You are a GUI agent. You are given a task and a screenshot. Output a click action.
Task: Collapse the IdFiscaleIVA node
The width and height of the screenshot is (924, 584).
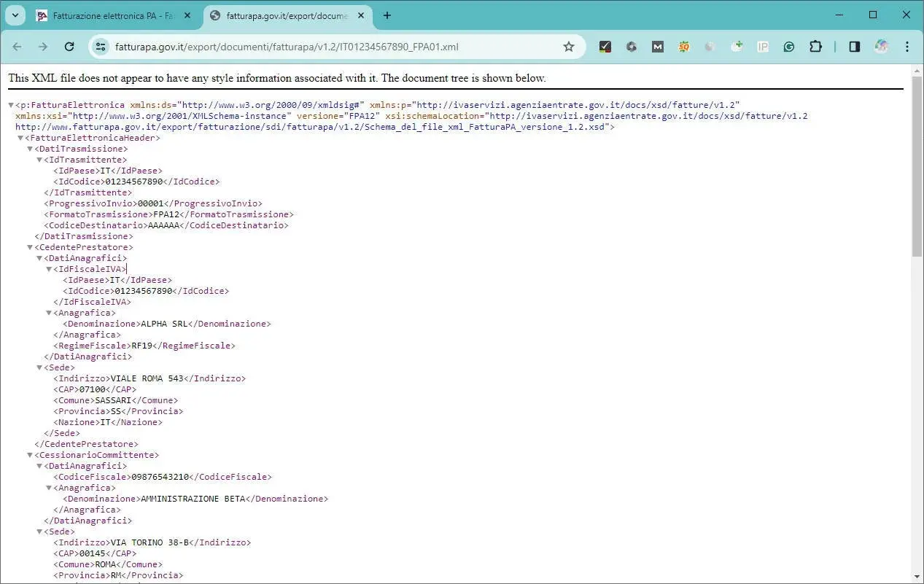coord(49,269)
